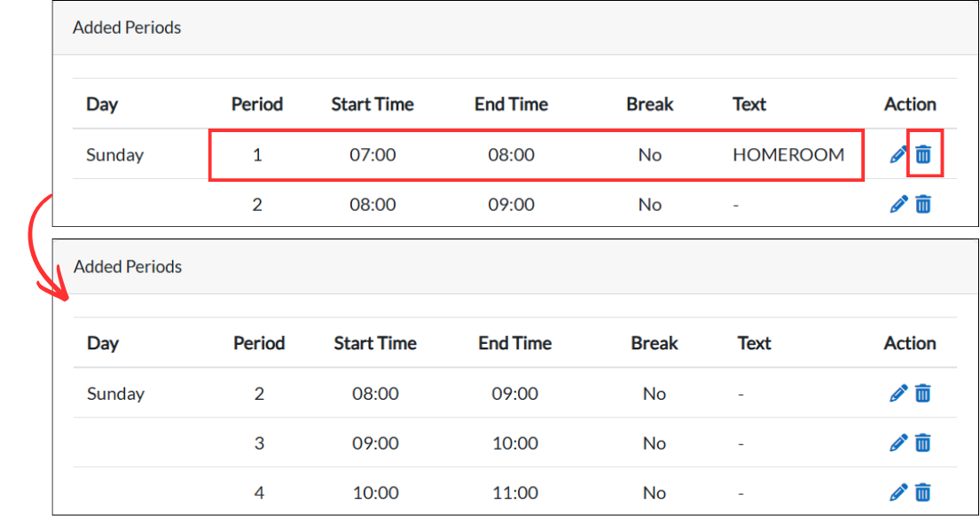Click the upper table's End Time header

511,104
